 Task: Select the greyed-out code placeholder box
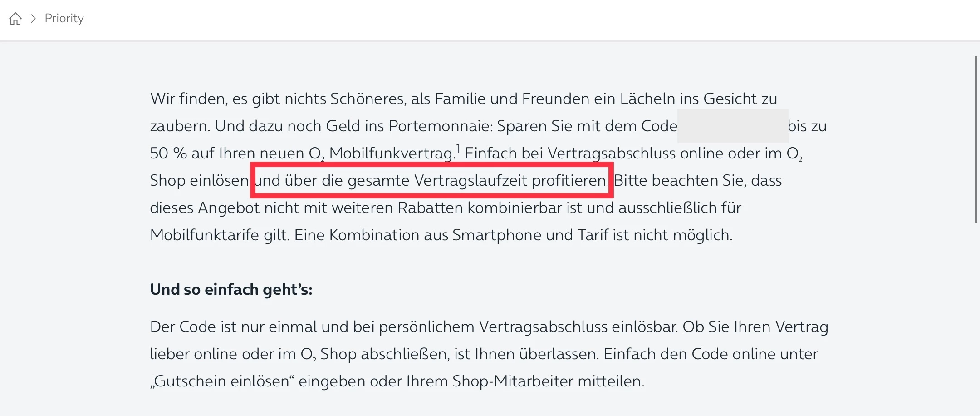click(x=732, y=126)
